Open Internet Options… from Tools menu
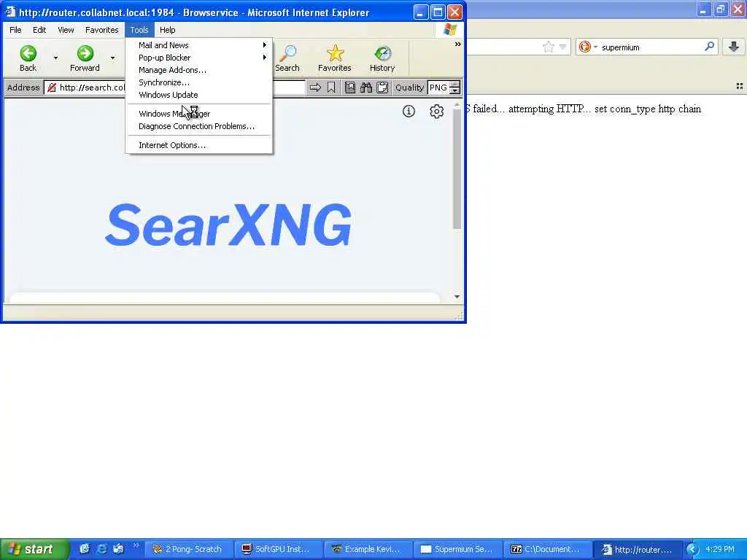 click(x=199, y=145)
